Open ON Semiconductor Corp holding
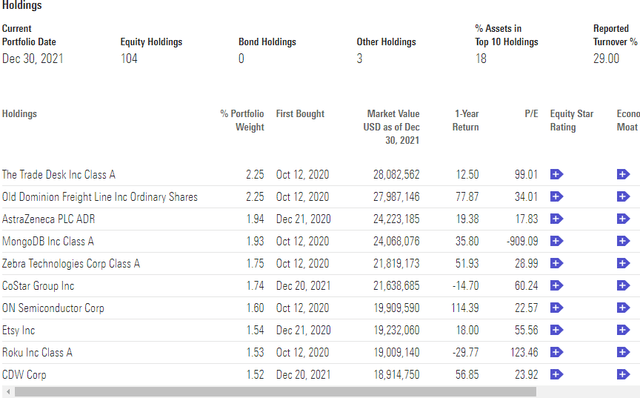The width and height of the screenshot is (640, 398). click(53, 308)
